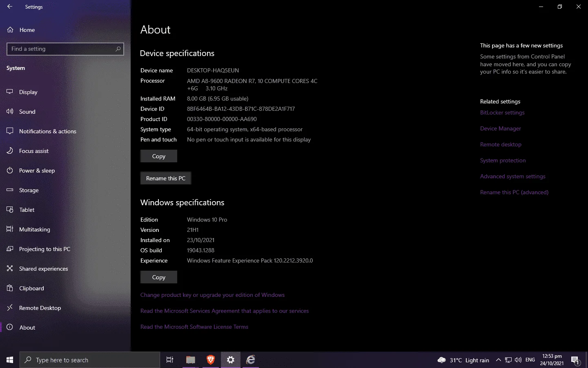This screenshot has width=588, height=368.
Task: Select the Version 21H1 value
Action: tap(193, 230)
